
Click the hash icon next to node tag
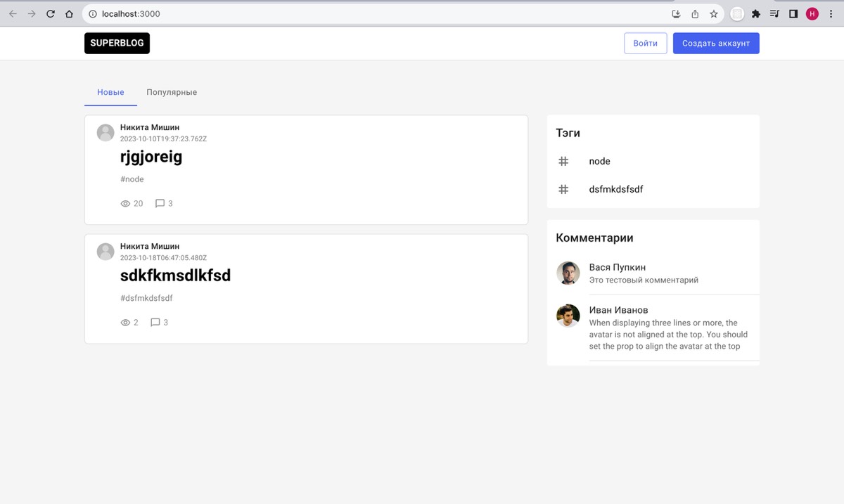[563, 162]
